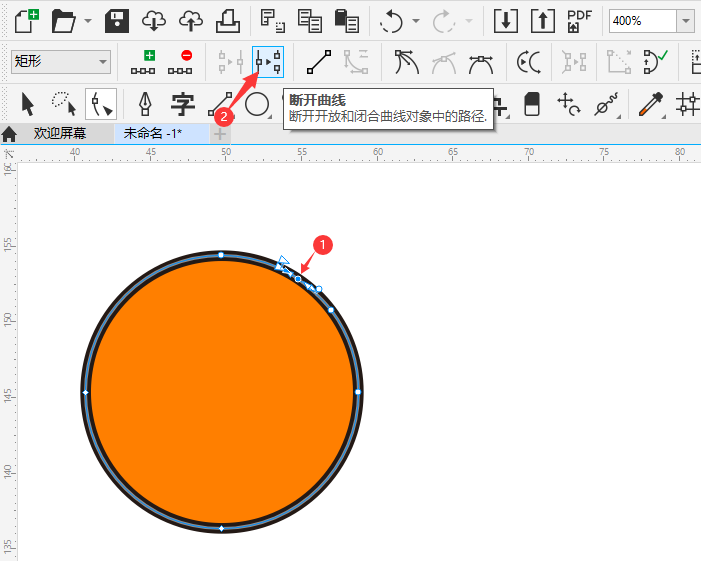Expand the 矩形 selection mode dropdown
The height and width of the screenshot is (561, 701).
click(x=103, y=63)
